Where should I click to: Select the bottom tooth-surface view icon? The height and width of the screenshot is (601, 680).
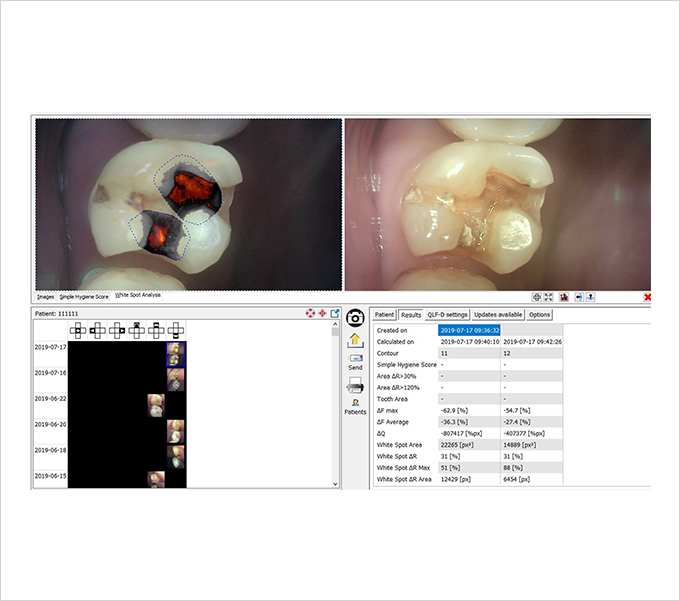pyautogui.click(x=176, y=331)
